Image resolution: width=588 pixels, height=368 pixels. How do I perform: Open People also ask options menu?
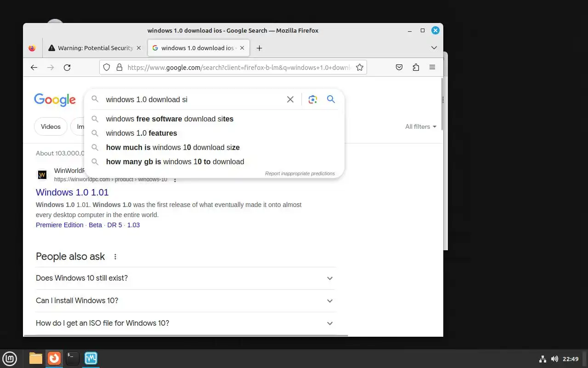(x=115, y=257)
